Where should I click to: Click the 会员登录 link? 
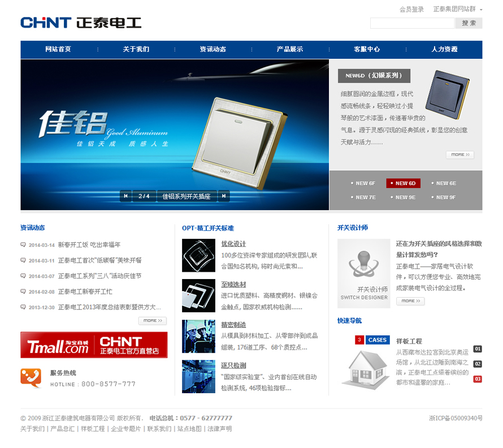pos(411,9)
